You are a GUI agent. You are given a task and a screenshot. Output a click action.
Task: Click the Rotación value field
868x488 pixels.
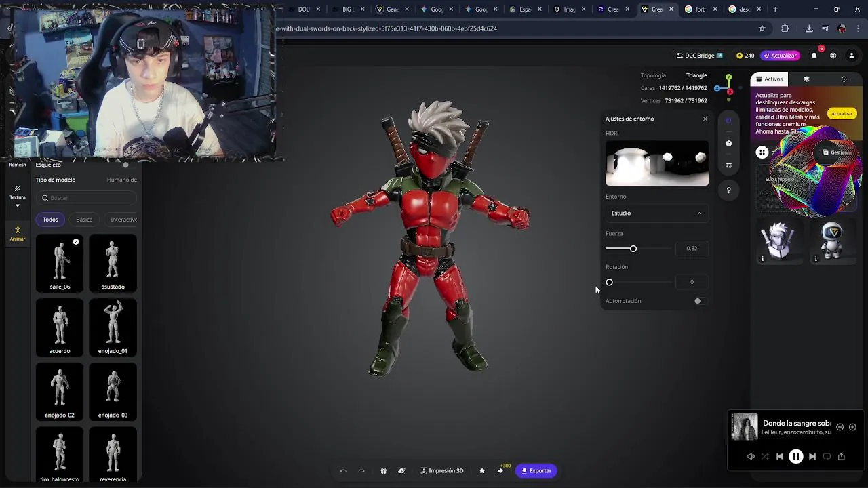pyautogui.click(x=692, y=282)
